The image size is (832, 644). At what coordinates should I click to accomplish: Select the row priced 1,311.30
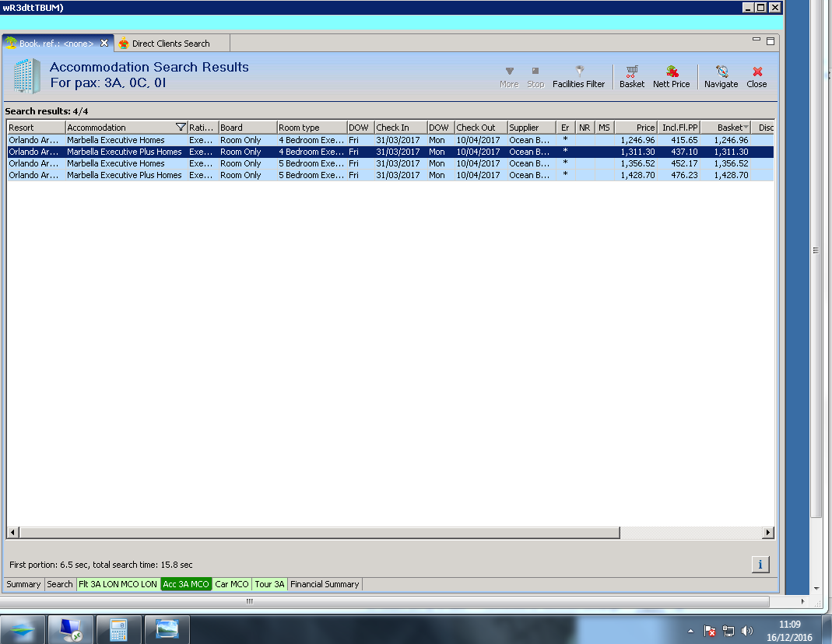pyautogui.click(x=390, y=152)
